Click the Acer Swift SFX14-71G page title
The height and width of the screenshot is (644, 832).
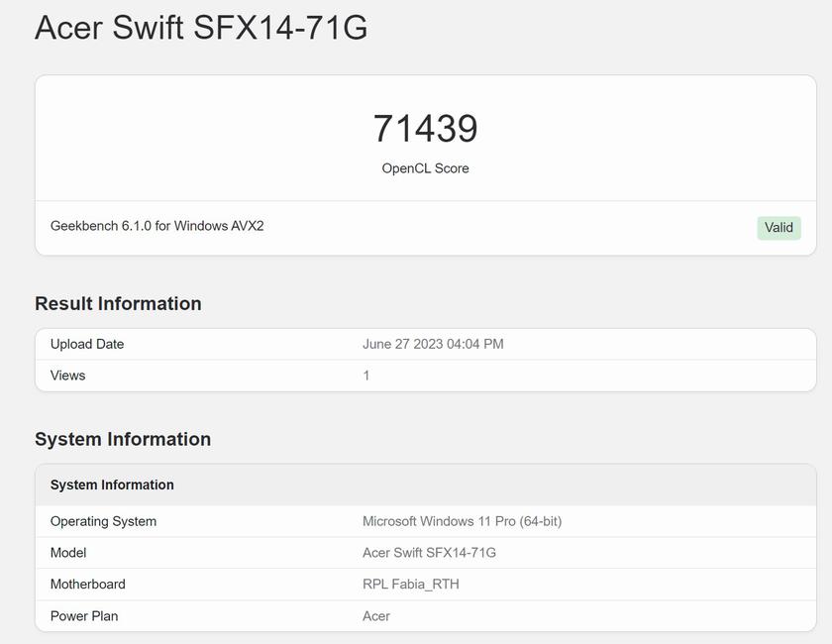pyautogui.click(x=201, y=28)
